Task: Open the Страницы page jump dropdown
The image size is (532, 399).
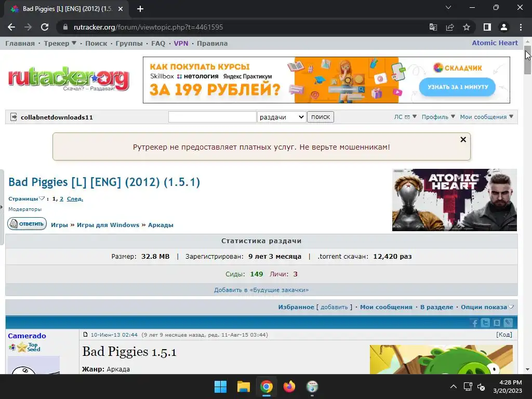Action: point(26,199)
